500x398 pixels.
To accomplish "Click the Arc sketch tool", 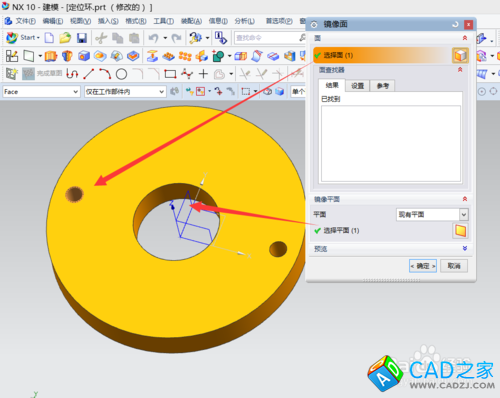I will (x=105, y=74).
